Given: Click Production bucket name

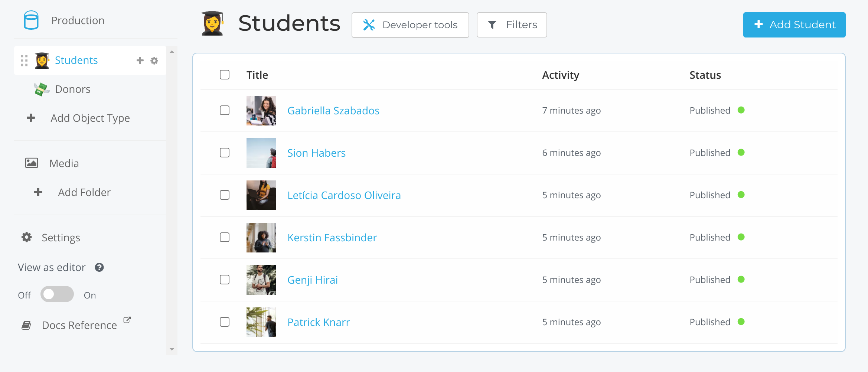Looking at the screenshot, I should 78,20.
